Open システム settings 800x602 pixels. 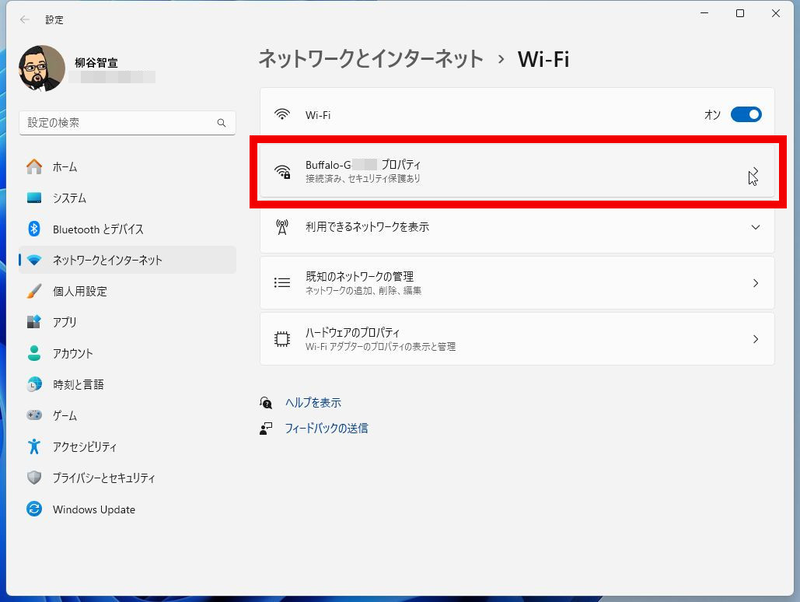click(127, 198)
